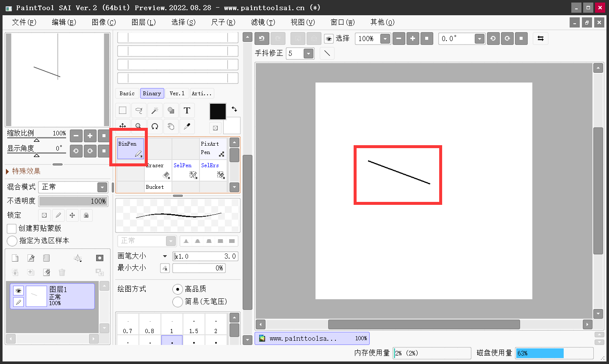Screen dimensions: 609x364
Task: Open the 视图(V) menu
Action: click(303, 22)
